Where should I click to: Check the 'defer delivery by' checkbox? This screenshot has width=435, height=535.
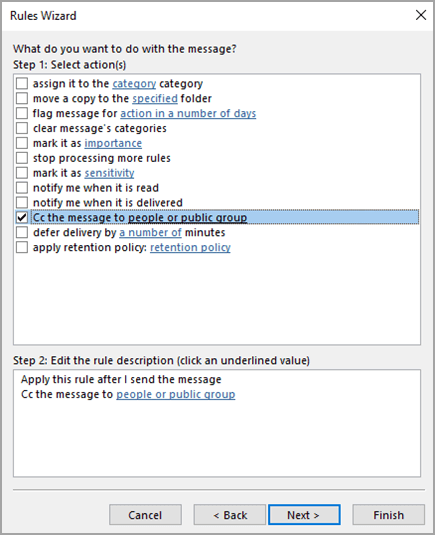(22, 232)
